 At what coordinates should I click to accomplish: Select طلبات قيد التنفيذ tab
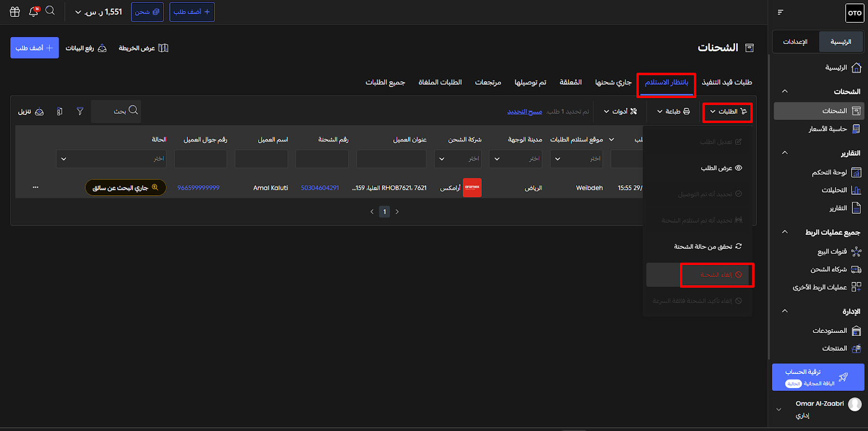click(x=726, y=82)
